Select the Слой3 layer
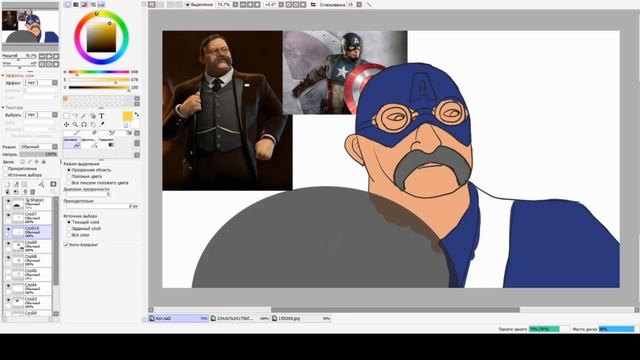Image resolution: width=640 pixels, height=360 pixels. 32,302
